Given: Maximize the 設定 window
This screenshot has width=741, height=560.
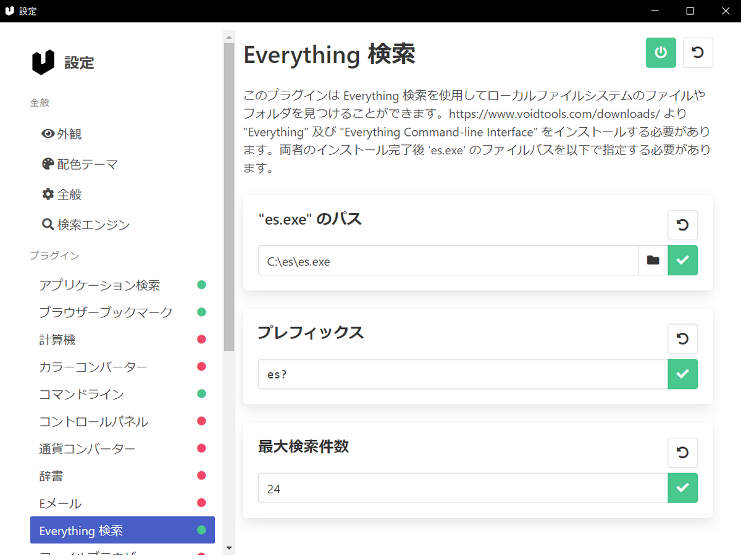Looking at the screenshot, I should [690, 11].
